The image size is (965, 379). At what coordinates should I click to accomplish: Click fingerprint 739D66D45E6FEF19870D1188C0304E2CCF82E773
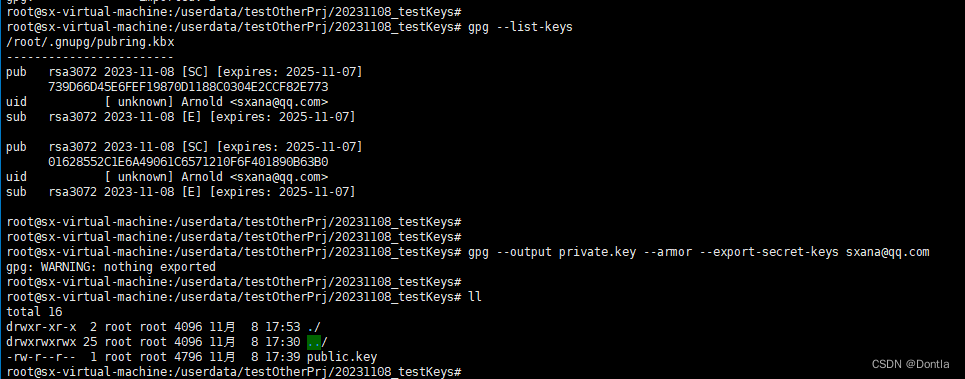[188, 87]
